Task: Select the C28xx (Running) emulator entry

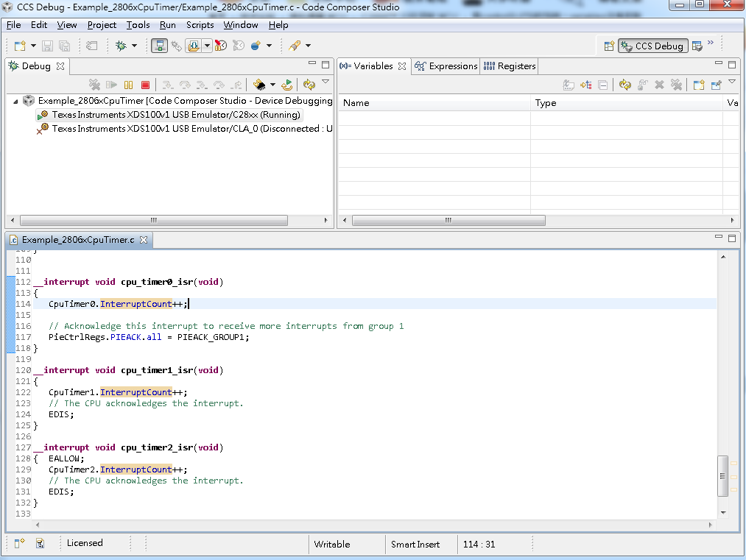Action: [176, 115]
